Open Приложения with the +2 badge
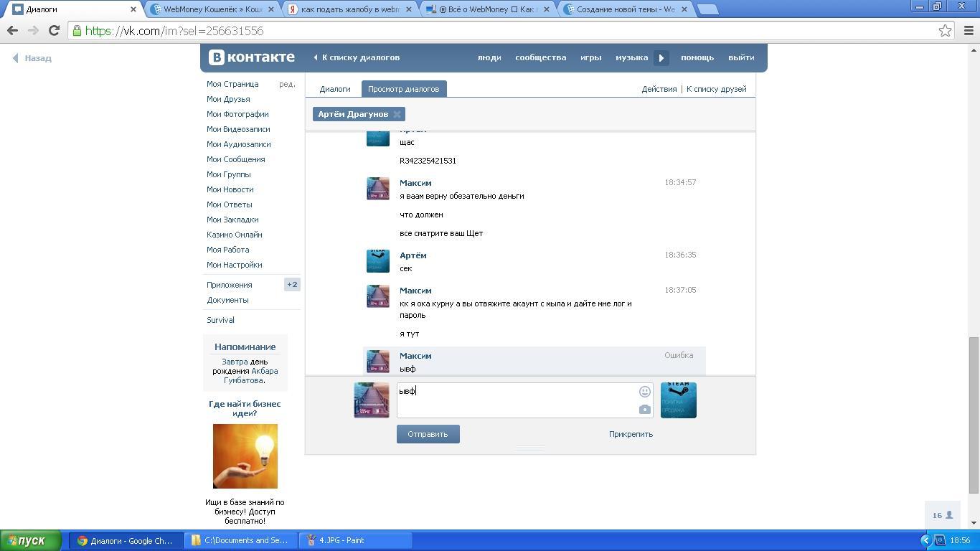Image resolution: width=980 pixels, height=551 pixels. click(253, 285)
